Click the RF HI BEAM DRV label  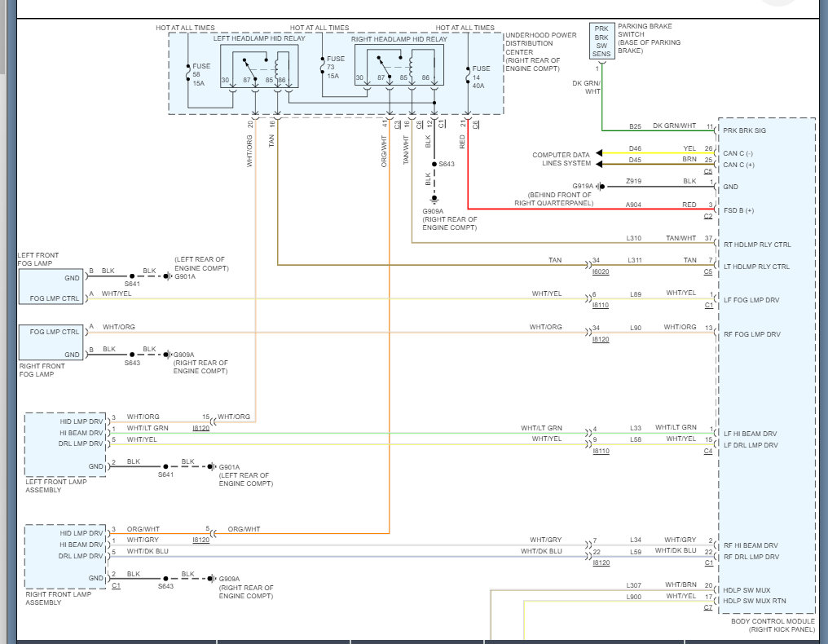click(x=751, y=545)
